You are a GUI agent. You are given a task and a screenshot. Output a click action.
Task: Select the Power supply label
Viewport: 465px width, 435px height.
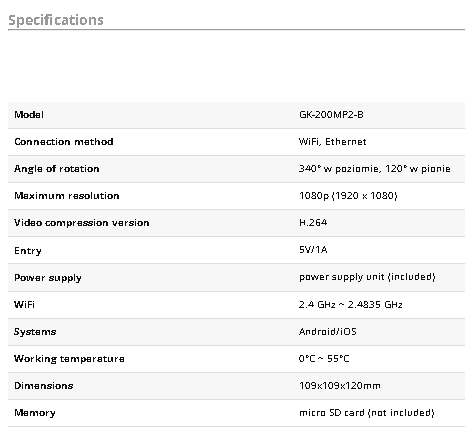pyautogui.click(x=48, y=278)
